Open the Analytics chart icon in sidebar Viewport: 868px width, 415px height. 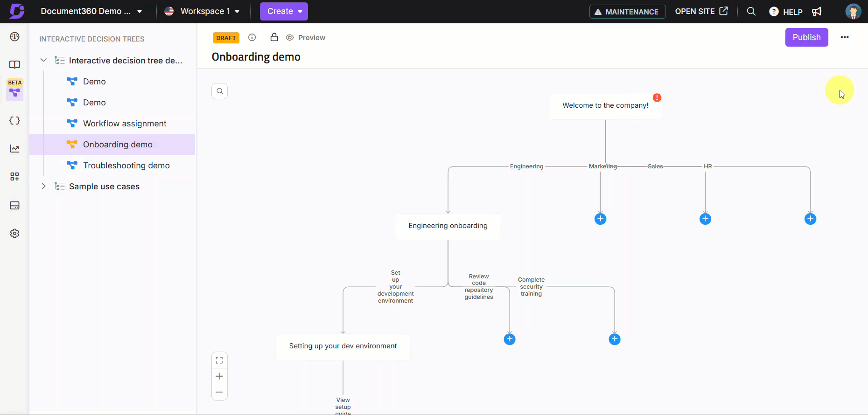pos(15,148)
